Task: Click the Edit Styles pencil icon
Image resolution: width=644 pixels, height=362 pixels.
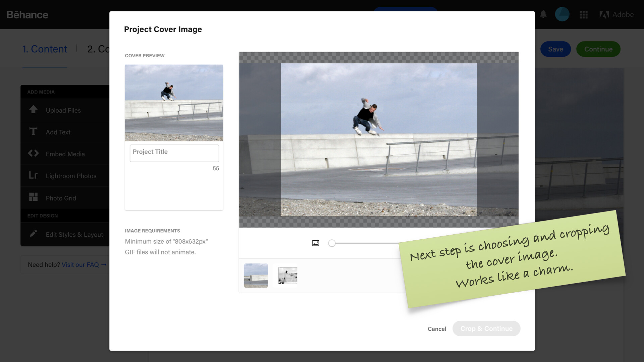Action: pyautogui.click(x=33, y=234)
